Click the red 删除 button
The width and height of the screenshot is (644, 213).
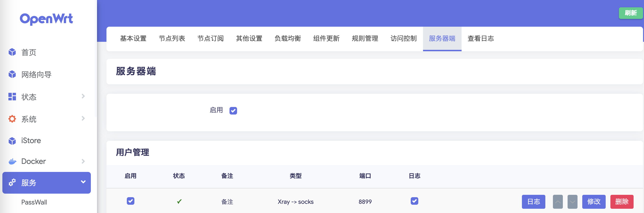[622, 201]
